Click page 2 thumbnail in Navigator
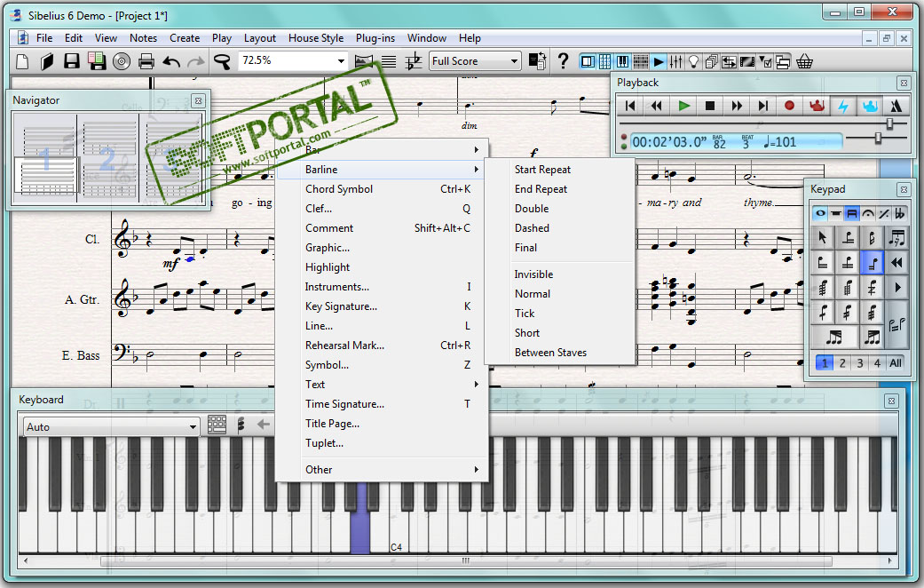This screenshot has width=924, height=588. [x=109, y=158]
